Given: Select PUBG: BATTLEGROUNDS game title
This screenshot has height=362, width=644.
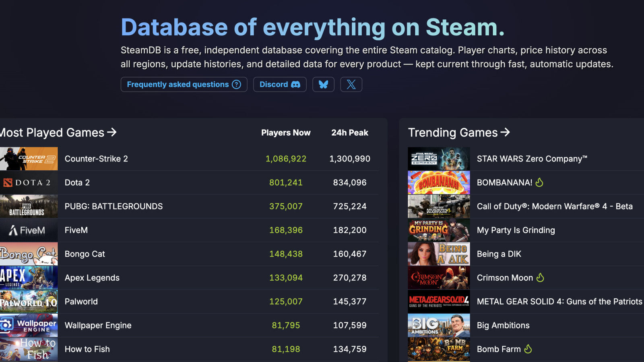Looking at the screenshot, I should [114, 206].
